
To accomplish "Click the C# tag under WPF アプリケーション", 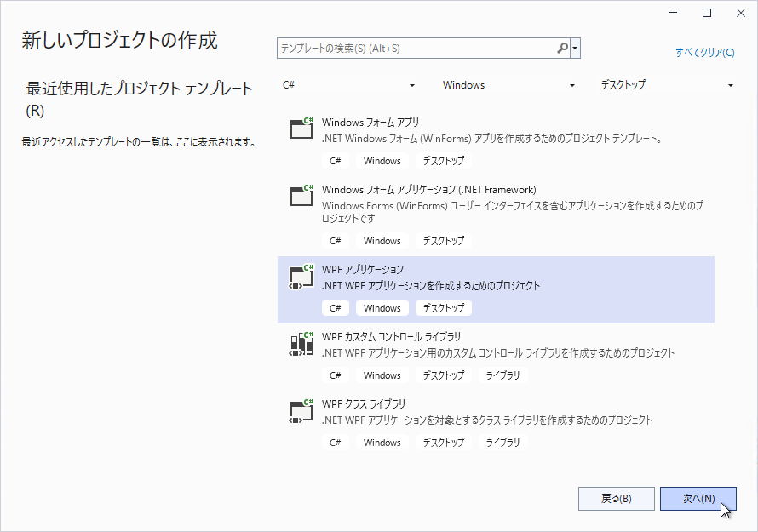I will tap(336, 308).
